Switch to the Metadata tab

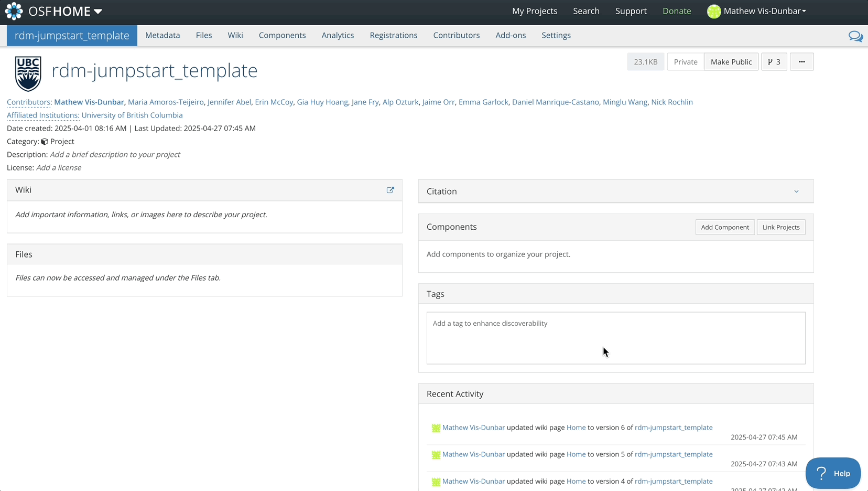point(162,36)
